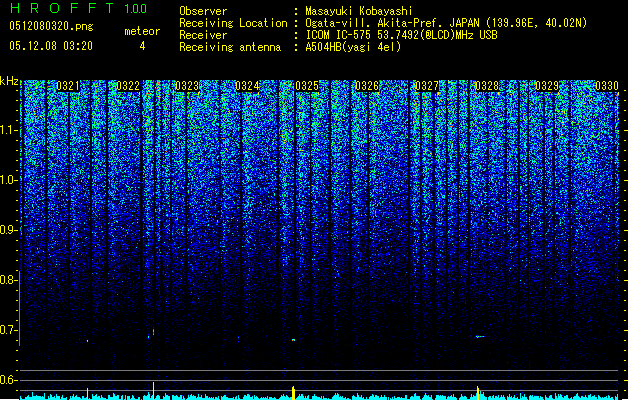This screenshot has height=400, width=629.
Task: Click the 0.9 kHz axis label
Action: pos(9,230)
